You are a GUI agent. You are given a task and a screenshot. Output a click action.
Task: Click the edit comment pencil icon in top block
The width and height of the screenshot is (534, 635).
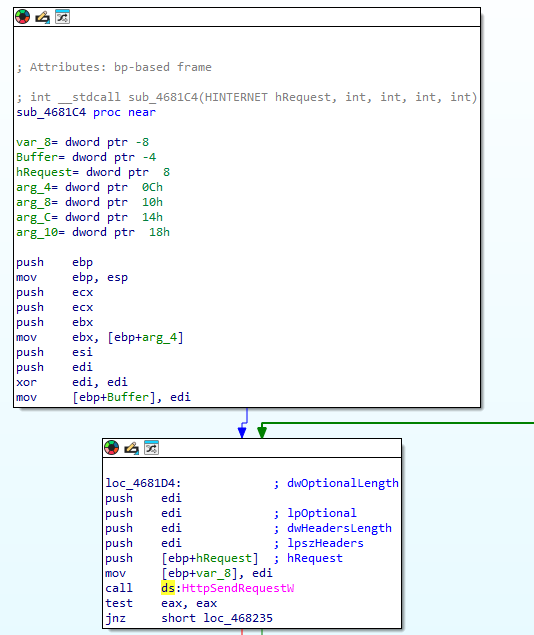coord(43,17)
